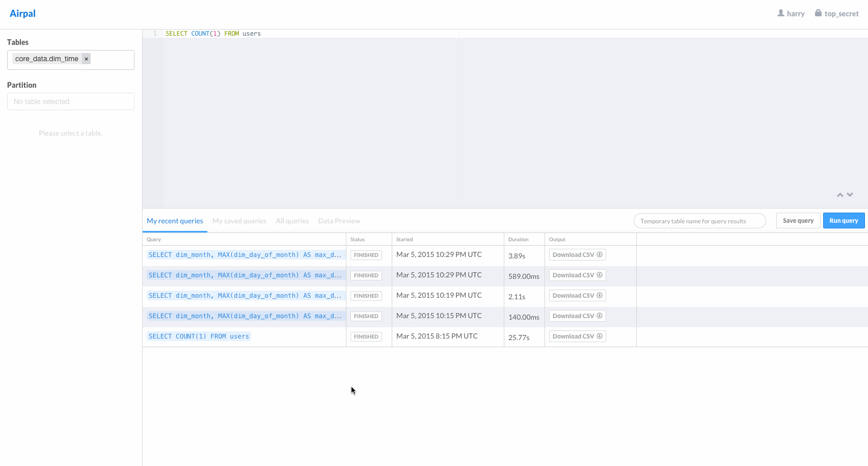Open the Partition dropdown
This screenshot has height=466, width=868.
coord(71,101)
